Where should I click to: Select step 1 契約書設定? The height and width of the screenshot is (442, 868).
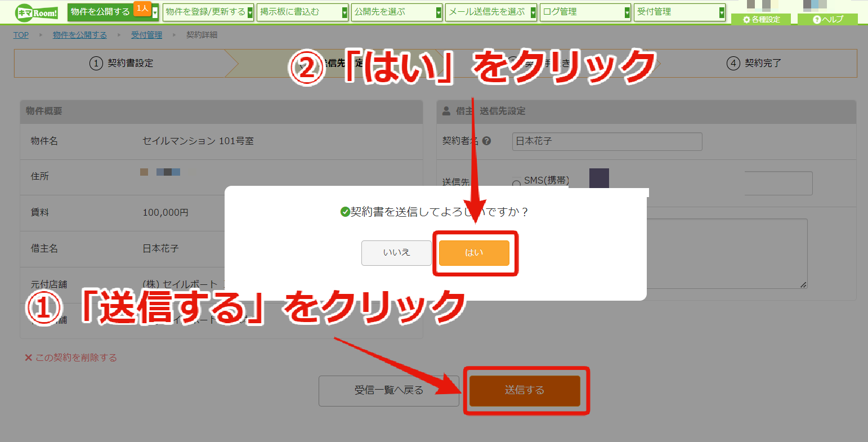[121, 63]
